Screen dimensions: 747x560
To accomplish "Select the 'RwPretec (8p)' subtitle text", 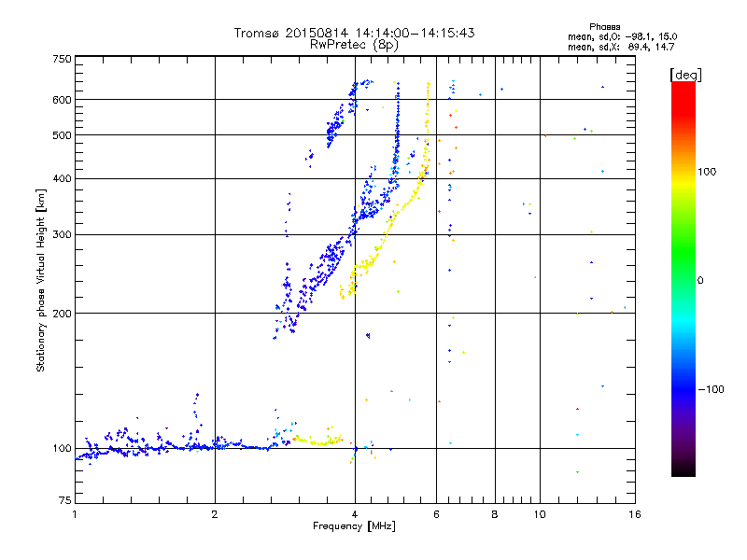I will 354,45.
